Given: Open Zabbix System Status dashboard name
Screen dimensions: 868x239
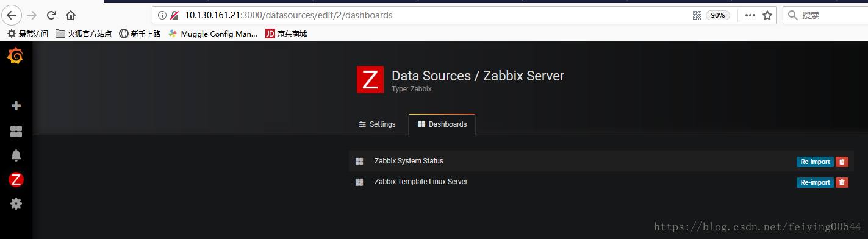Looking at the screenshot, I should (409, 161).
